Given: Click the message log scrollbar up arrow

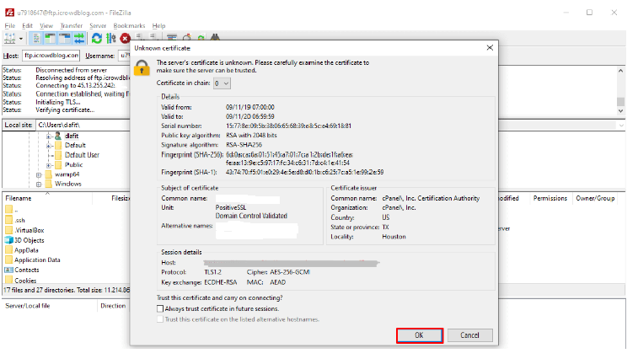Looking at the screenshot, I should pyautogui.click(x=620, y=71).
